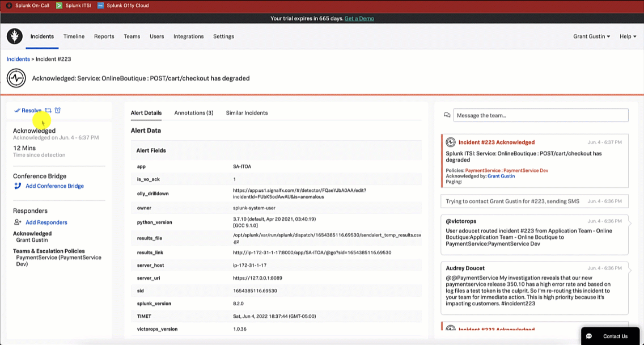Image resolution: width=644 pixels, height=345 pixels.
Task: Open the Contact Us chat button
Action: tap(609, 336)
